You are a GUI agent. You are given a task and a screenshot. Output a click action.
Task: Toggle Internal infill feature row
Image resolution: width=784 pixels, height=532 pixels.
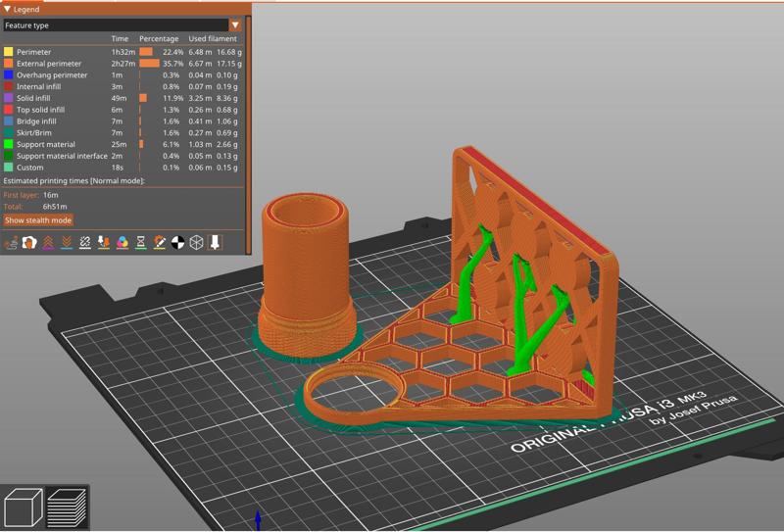click(122, 86)
